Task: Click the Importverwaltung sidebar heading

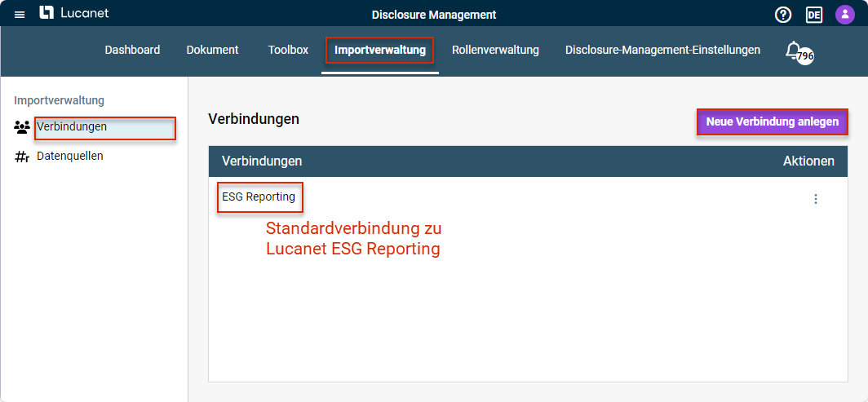Action: point(60,100)
